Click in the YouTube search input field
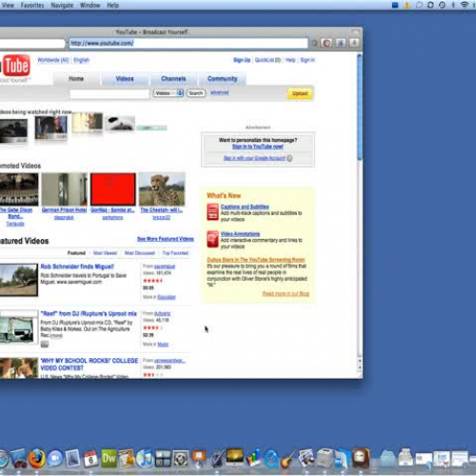 (109, 94)
